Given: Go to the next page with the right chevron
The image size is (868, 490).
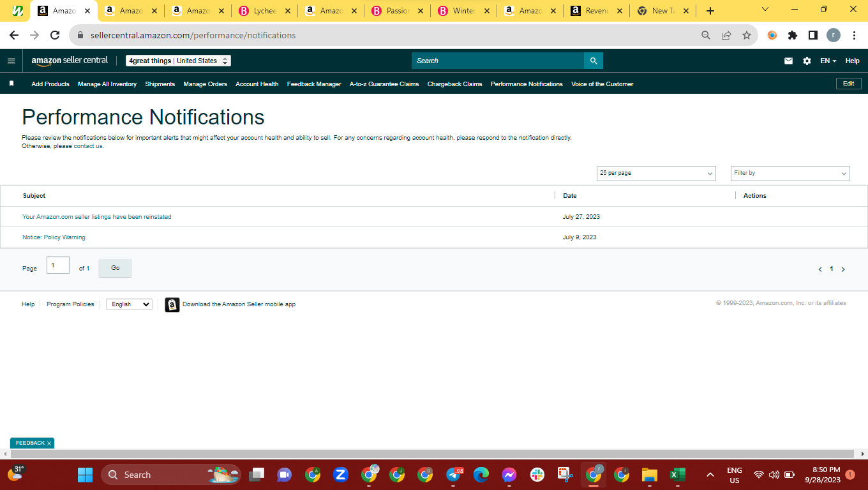Looking at the screenshot, I should tap(843, 269).
